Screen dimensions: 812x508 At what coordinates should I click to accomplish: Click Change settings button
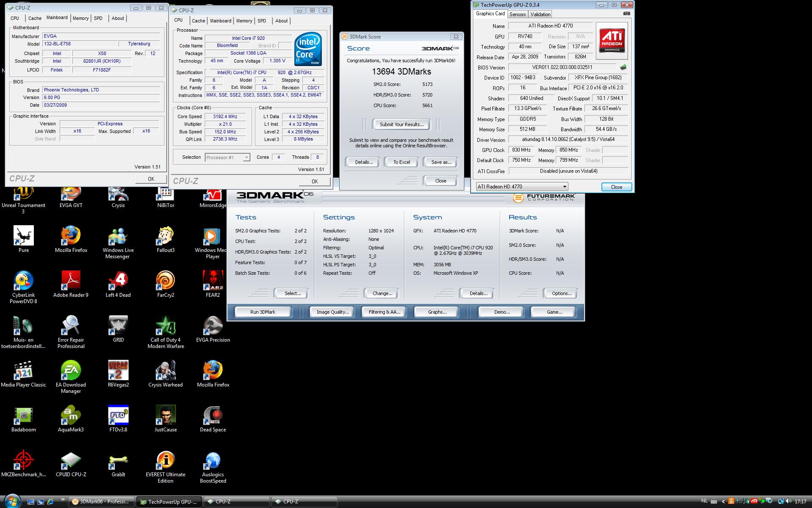[x=382, y=293]
